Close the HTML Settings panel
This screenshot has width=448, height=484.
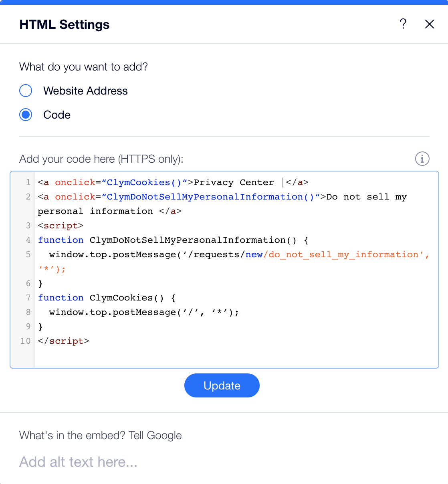(430, 24)
